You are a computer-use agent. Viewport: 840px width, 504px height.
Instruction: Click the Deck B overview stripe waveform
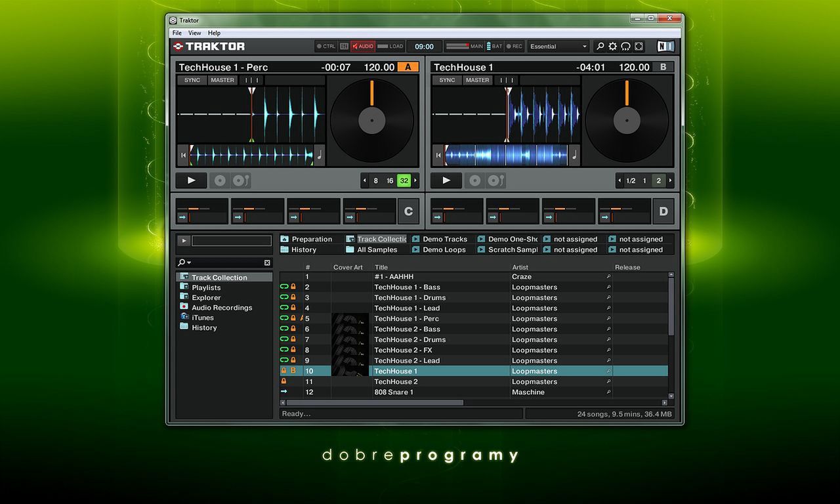pos(506,156)
